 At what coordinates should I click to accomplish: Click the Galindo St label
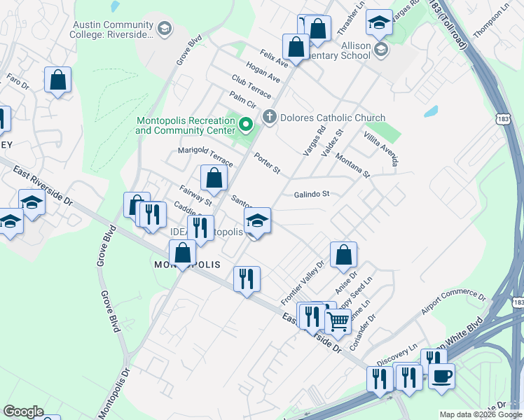pyautogui.click(x=312, y=195)
